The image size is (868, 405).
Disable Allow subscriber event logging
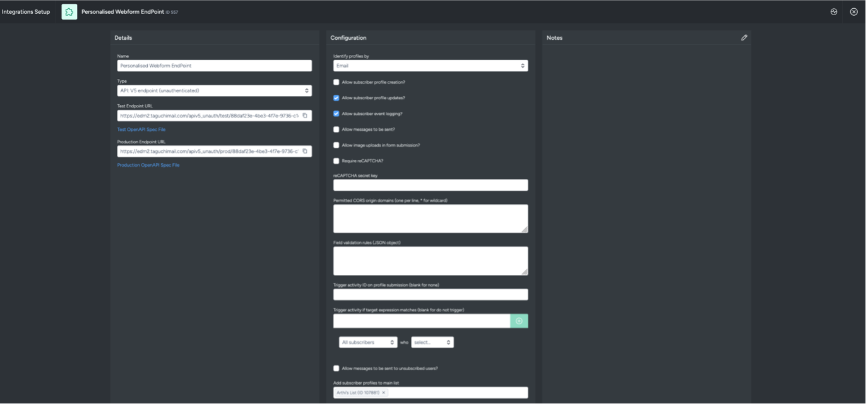point(336,114)
